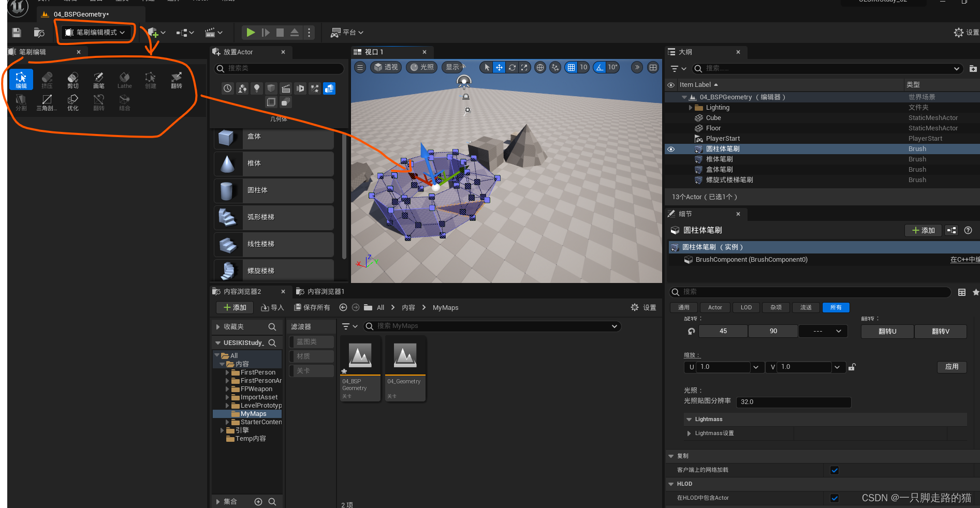Toggle 在HLOD中包含Actor checkbox
980x508 pixels.
[835, 498]
